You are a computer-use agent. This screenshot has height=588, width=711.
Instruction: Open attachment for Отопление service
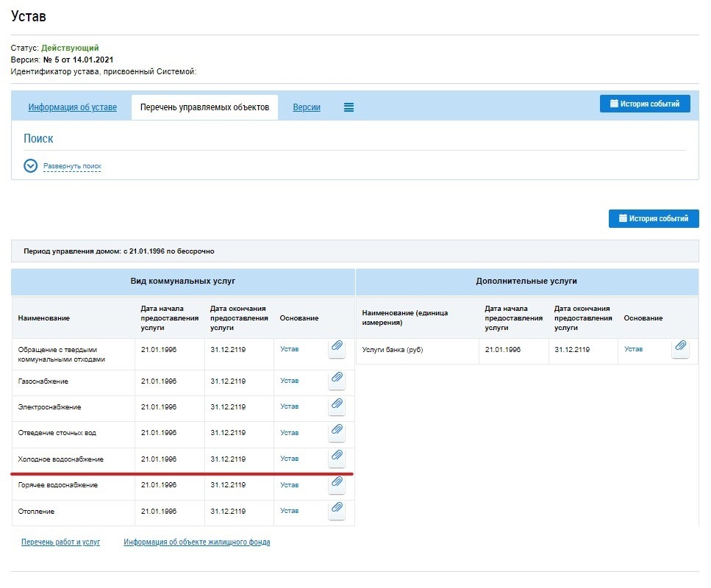[x=336, y=508]
